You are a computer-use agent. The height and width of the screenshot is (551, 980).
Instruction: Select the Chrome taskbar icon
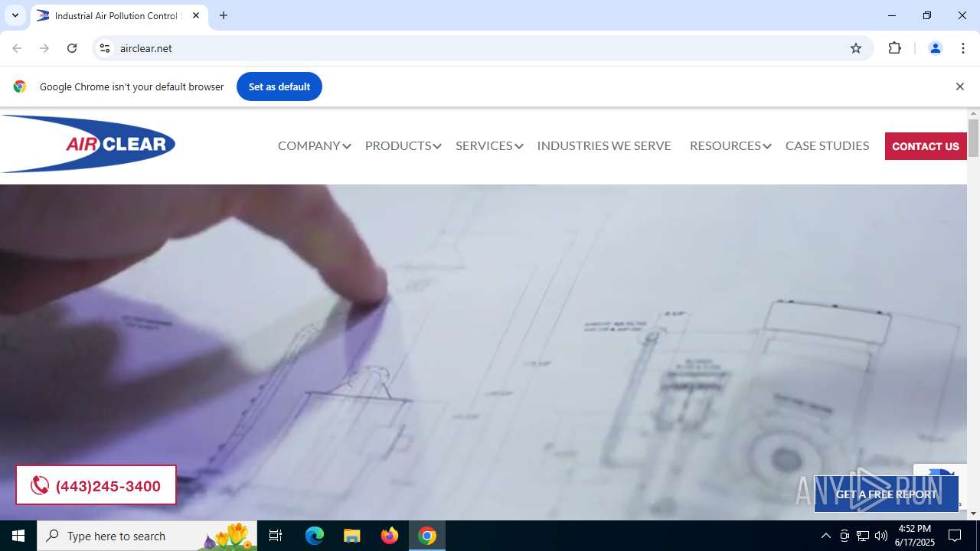tap(427, 536)
